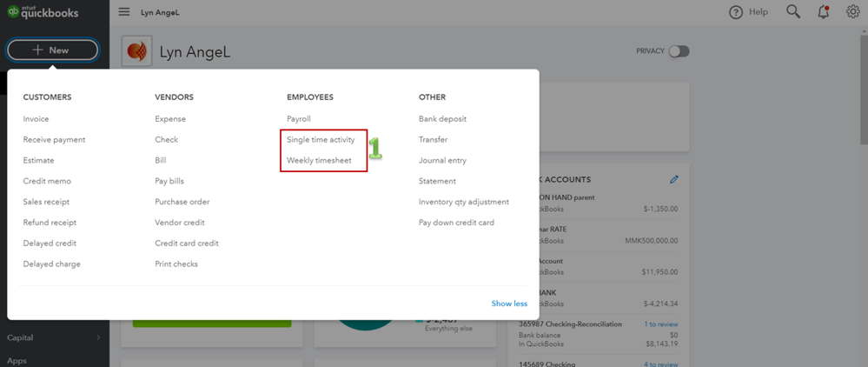The image size is (868, 367).
Task: Open the search magnifier
Action: point(793,12)
